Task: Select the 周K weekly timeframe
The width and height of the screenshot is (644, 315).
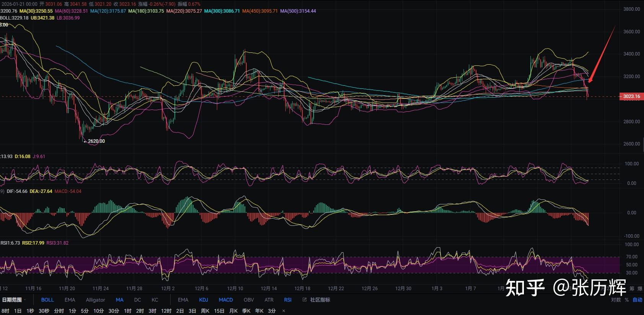Action: (x=205, y=311)
